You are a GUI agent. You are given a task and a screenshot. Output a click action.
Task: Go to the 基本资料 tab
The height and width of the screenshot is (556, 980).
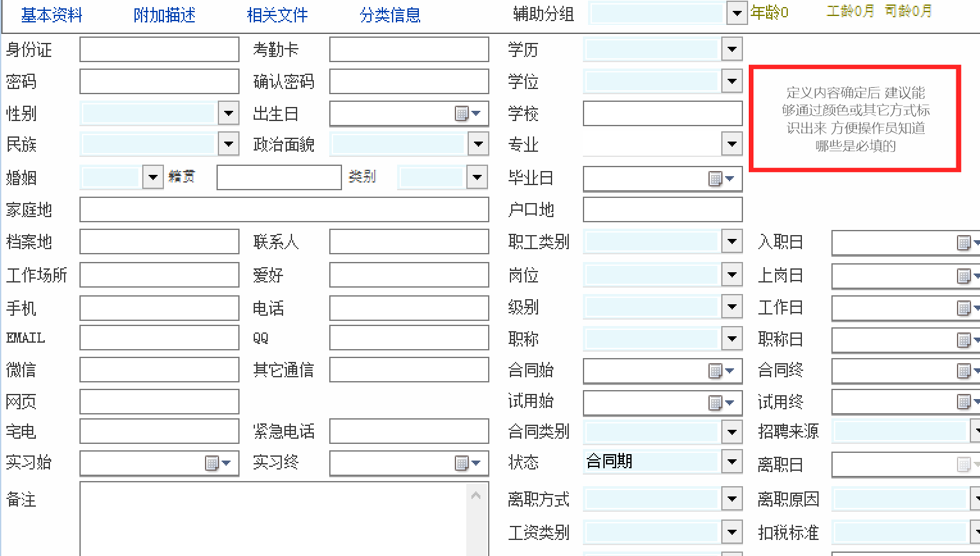coord(52,15)
